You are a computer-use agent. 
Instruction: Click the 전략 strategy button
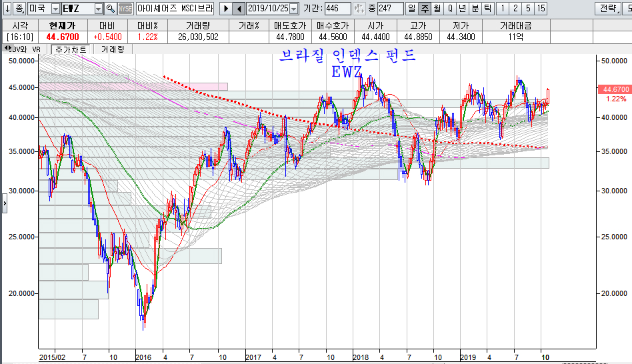tap(608, 9)
